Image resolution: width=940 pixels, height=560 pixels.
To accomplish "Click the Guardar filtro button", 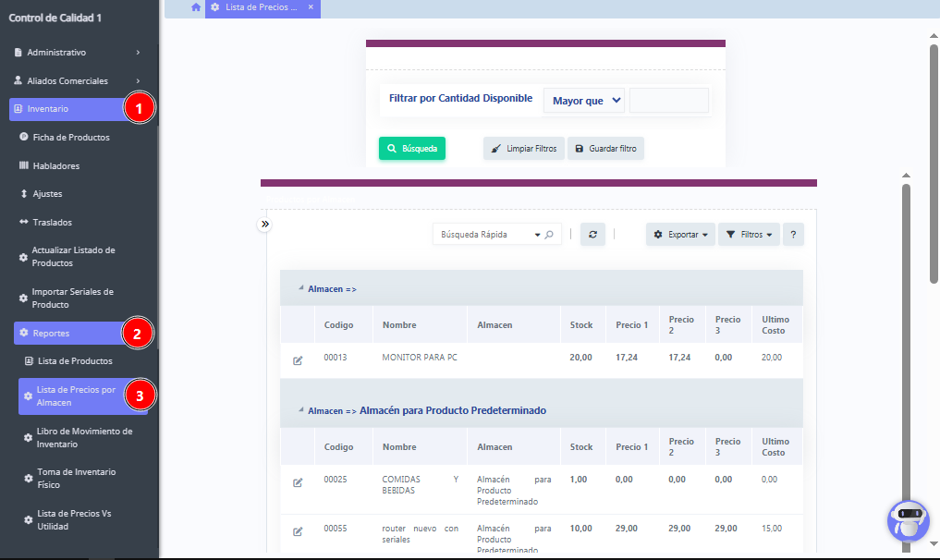I will (605, 148).
